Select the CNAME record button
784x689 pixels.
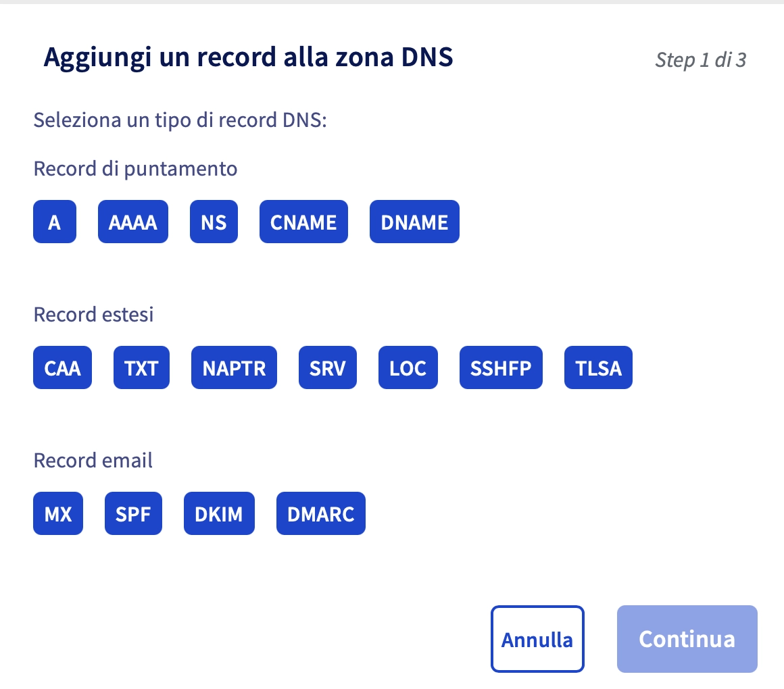tap(303, 222)
